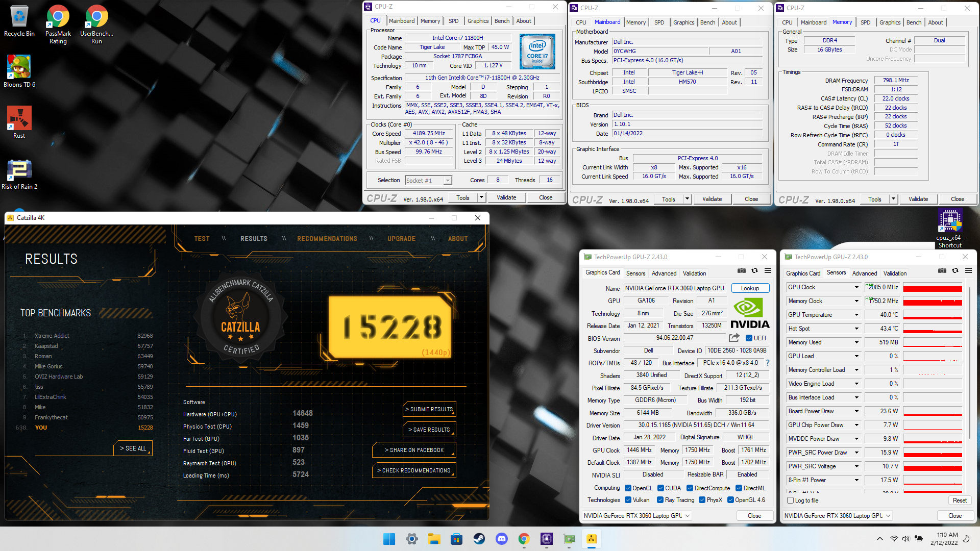
Task: Switch to Graphics tab in CPU-Z Memory window
Action: [890, 22]
